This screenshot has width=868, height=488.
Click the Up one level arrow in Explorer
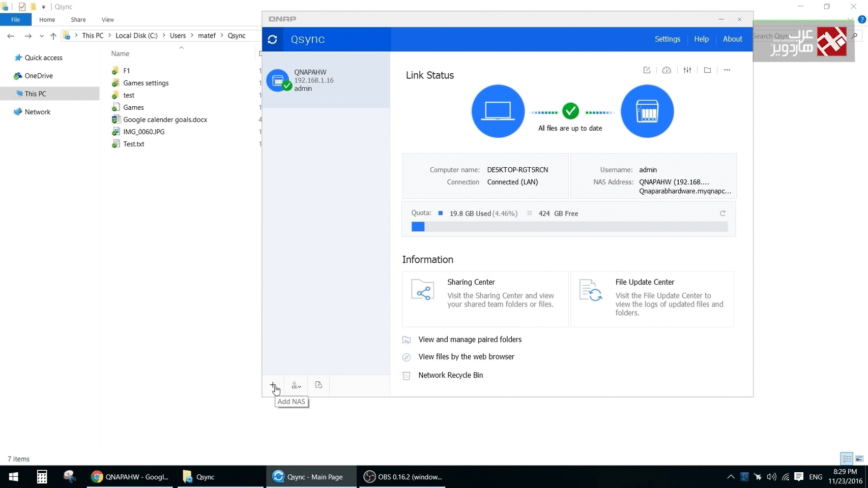tap(53, 36)
